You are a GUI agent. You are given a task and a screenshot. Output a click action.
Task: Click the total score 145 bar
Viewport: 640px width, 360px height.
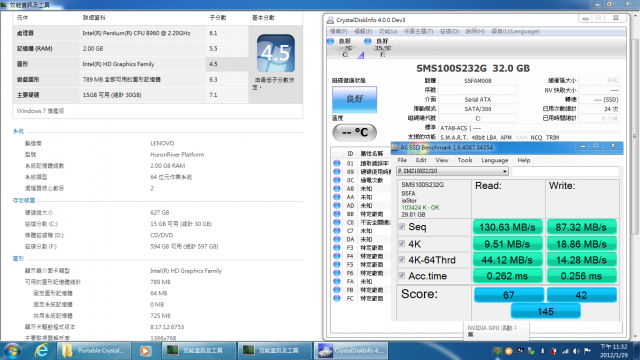click(x=545, y=311)
